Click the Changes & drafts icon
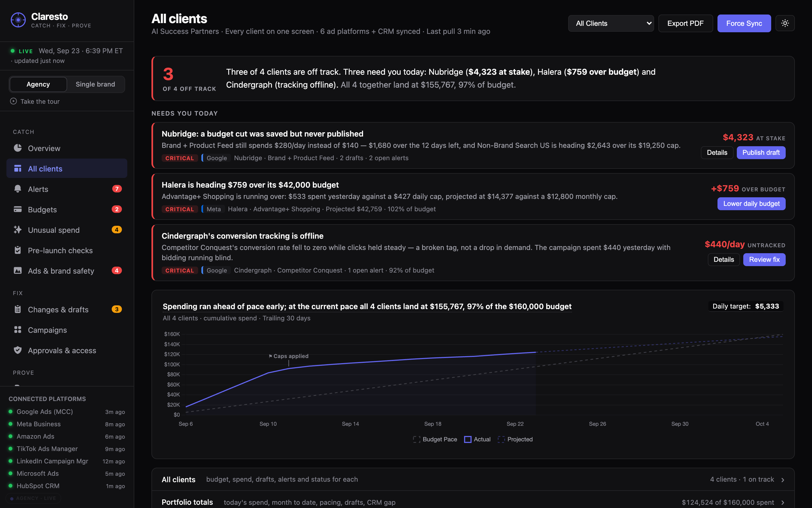The width and height of the screenshot is (812, 508). pos(18,309)
